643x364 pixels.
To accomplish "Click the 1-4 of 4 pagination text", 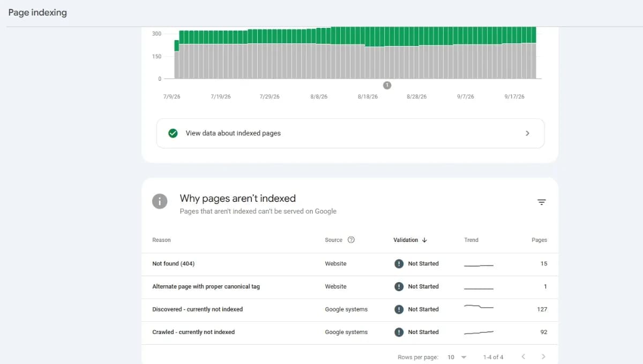I will [x=493, y=357].
